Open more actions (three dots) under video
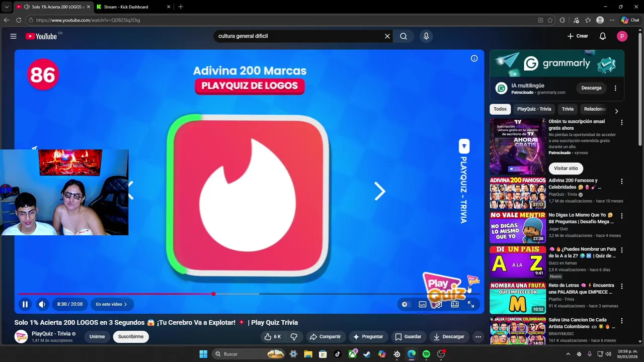 point(478,337)
